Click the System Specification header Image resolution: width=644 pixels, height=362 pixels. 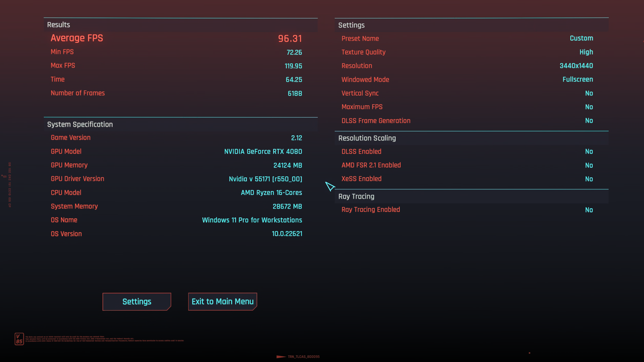coord(80,124)
